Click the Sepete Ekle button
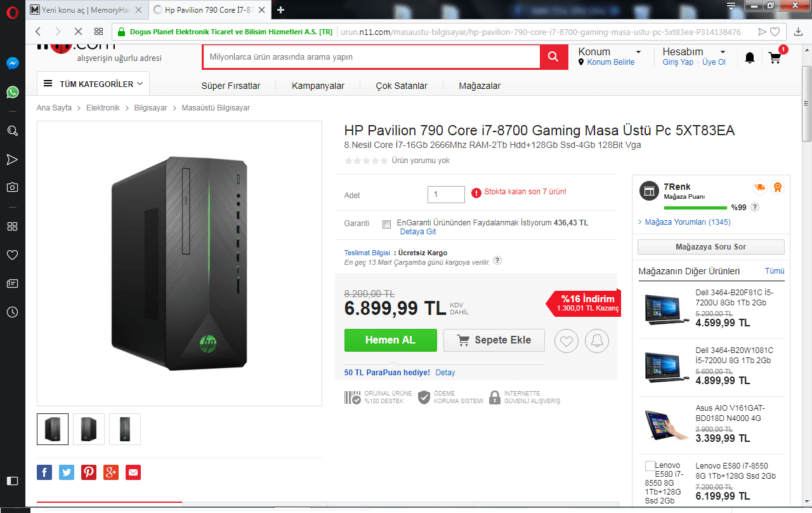Image resolution: width=812 pixels, height=513 pixels. [x=494, y=340]
